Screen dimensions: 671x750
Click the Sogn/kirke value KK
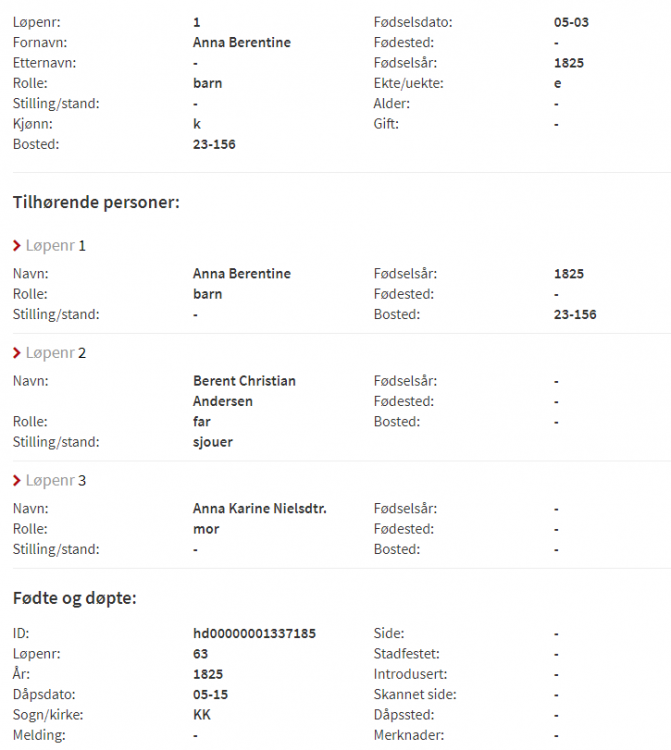click(x=201, y=715)
